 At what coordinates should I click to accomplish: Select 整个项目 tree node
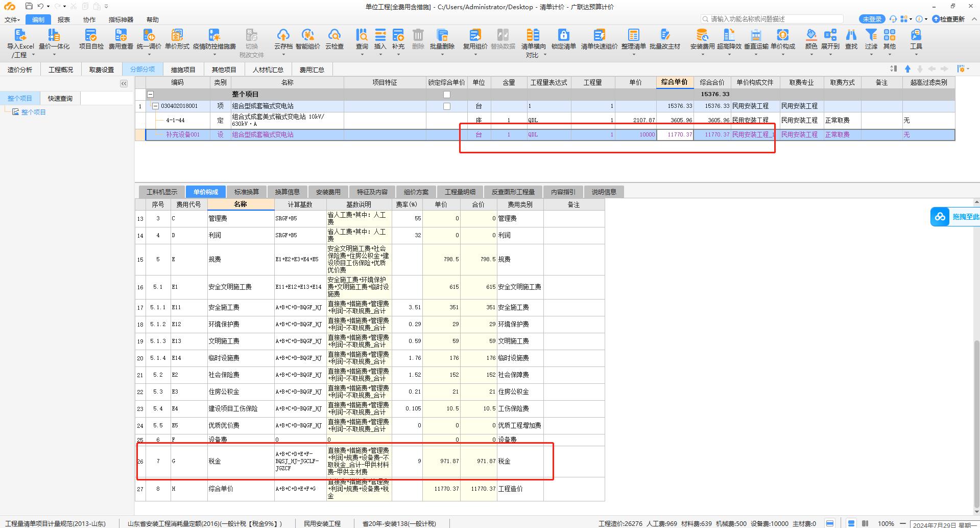(34, 112)
